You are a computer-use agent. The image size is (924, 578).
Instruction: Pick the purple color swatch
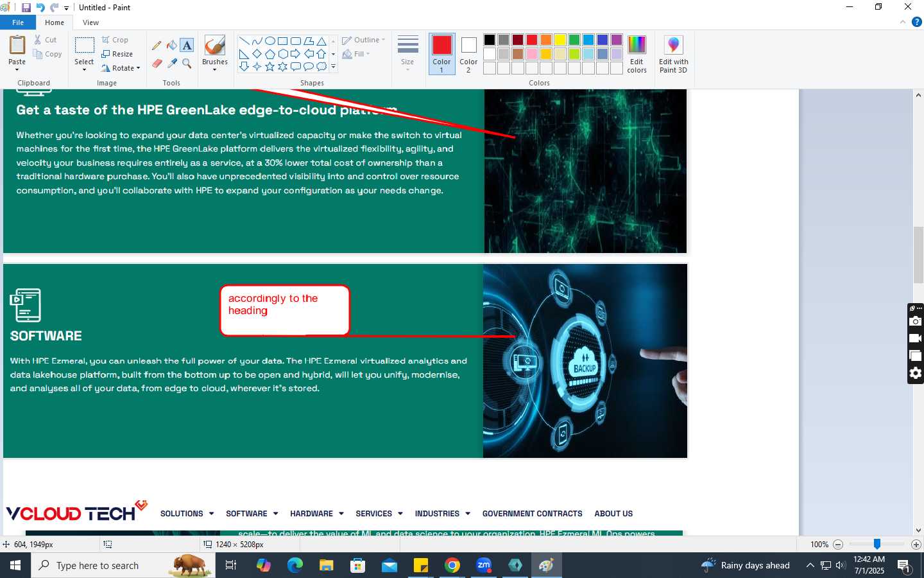click(x=617, y=40)
